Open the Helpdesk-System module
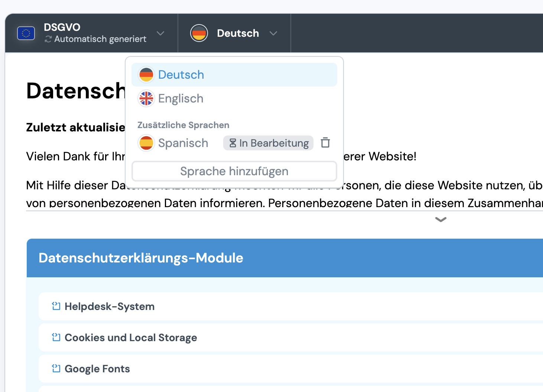 (110, 306)
